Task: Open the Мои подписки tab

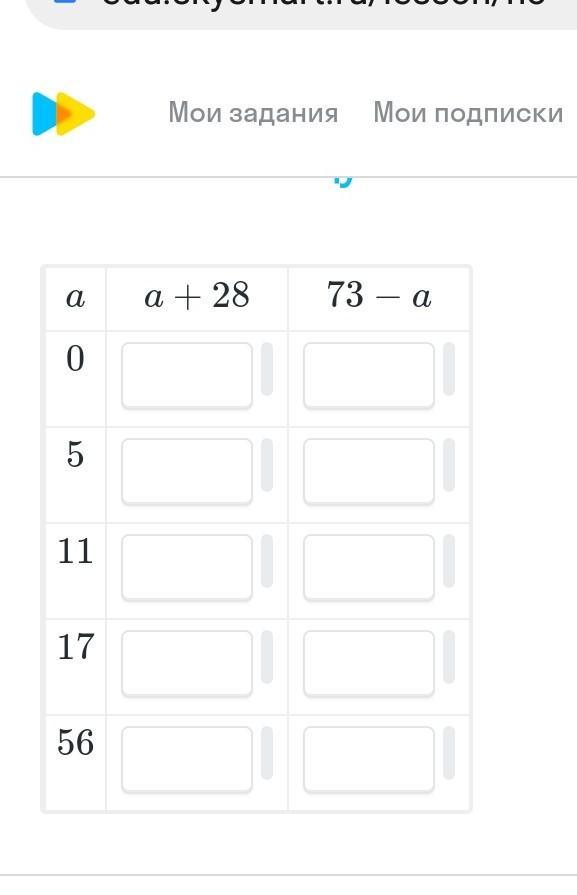Action: point(468,112)
